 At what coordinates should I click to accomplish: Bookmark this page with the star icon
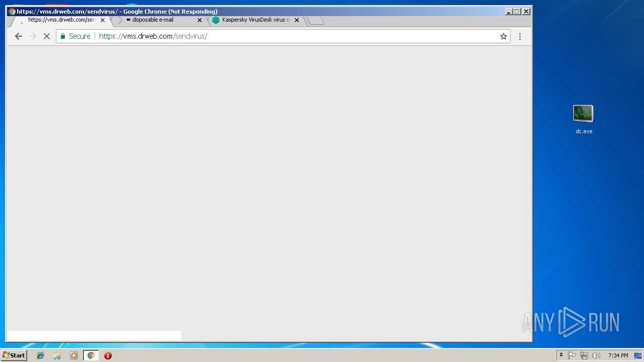tap(503, 36)
